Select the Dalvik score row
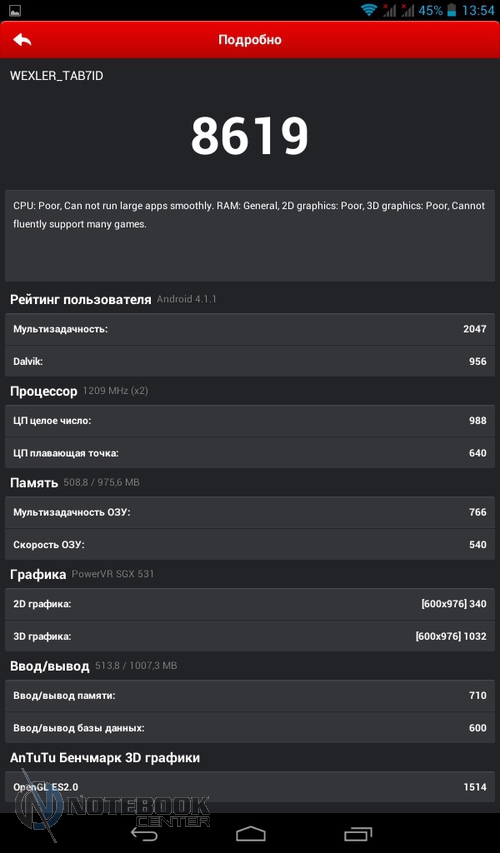Image resolution: width=500 pixels, height=853 pixels. 250,361
